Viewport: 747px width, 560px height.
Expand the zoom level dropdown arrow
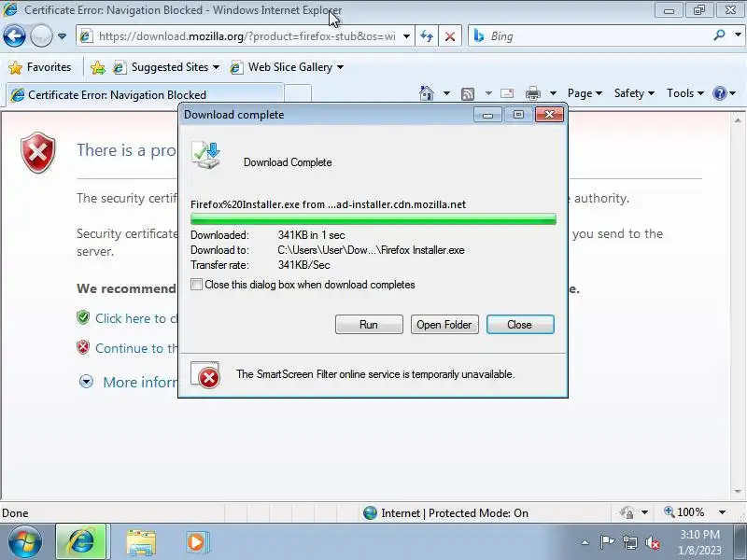[722, 512]
